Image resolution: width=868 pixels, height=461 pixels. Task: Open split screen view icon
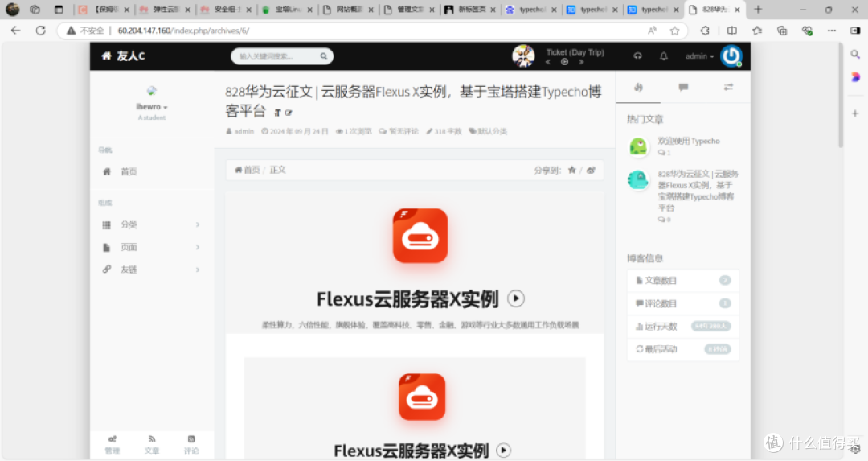(x=731, y=31)
